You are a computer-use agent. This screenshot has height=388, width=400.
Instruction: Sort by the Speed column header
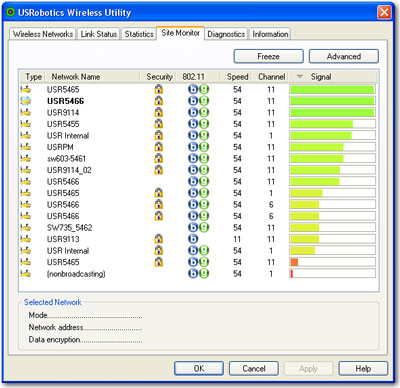click(x=237, y=77)
